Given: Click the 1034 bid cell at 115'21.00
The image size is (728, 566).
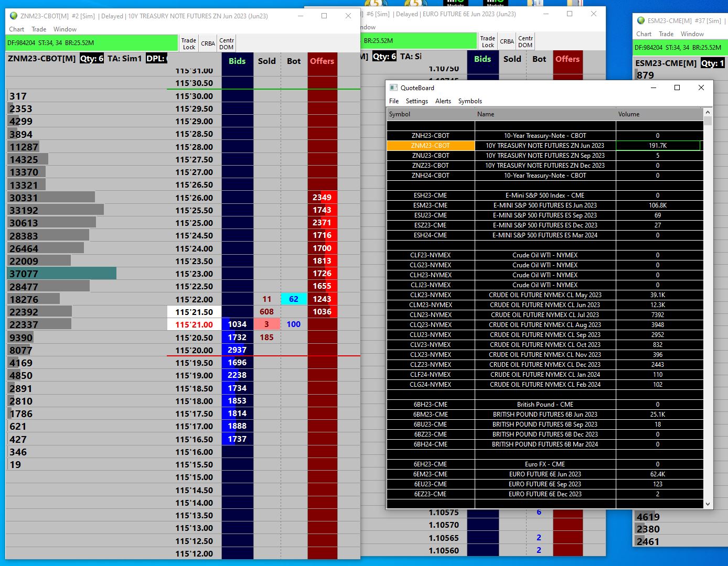Looking at the screenshot, I should click(x=238, y=324).
